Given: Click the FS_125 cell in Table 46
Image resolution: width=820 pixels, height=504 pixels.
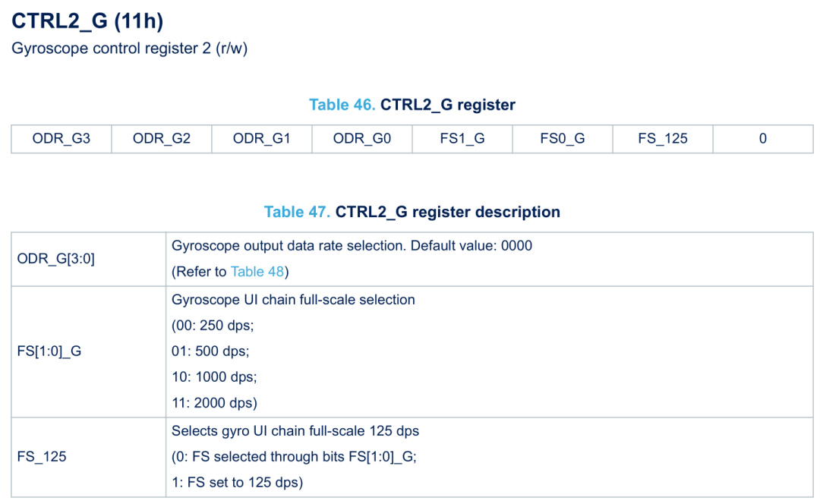Looking at the screenshot, I should tap(663, 138).
